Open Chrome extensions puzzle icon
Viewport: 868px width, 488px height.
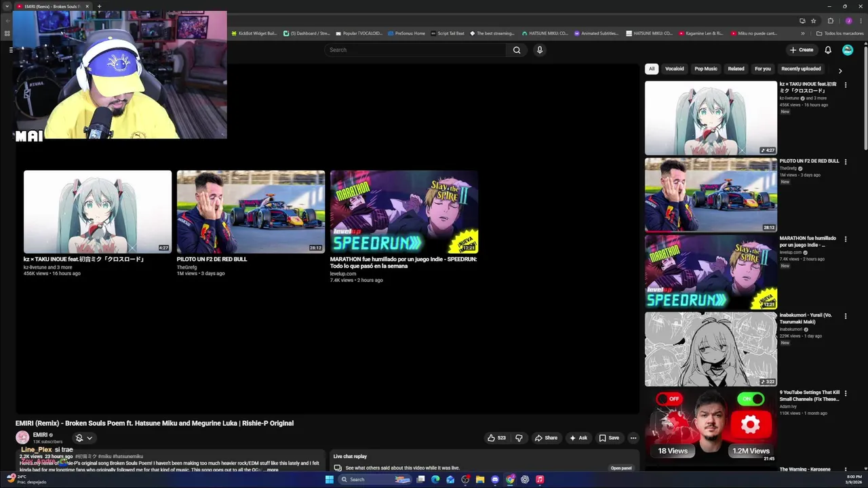[x=831, y=20]
